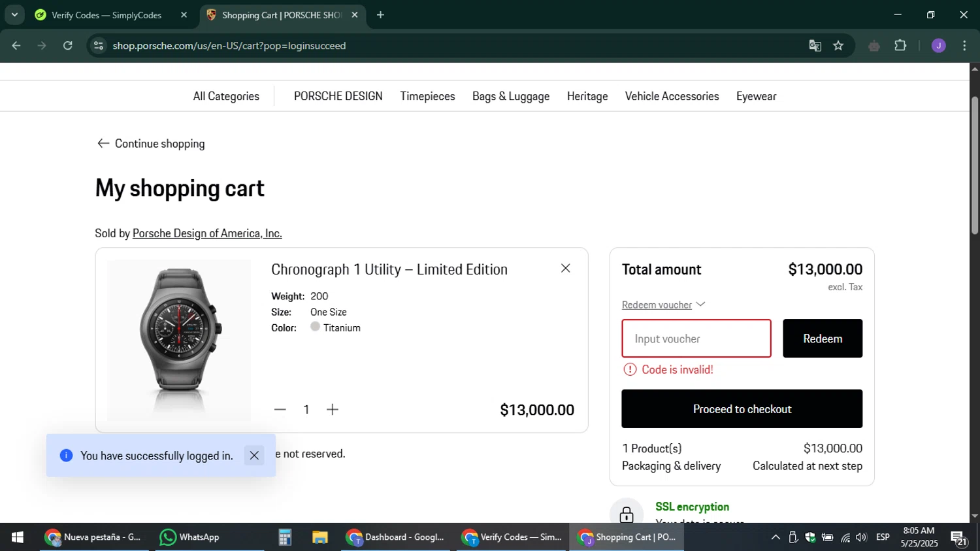980x551 pixels.
Task: Open Chronograph 1 Utility product title
Action: click(389, 269)
